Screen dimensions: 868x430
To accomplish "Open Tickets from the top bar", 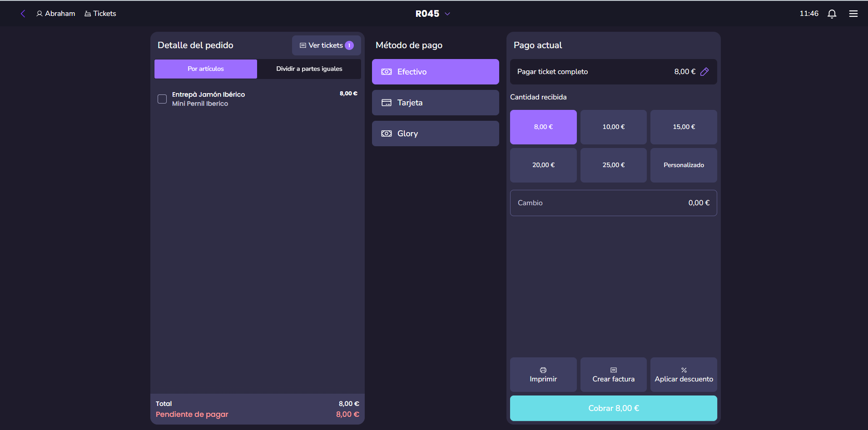I will 100,14.
